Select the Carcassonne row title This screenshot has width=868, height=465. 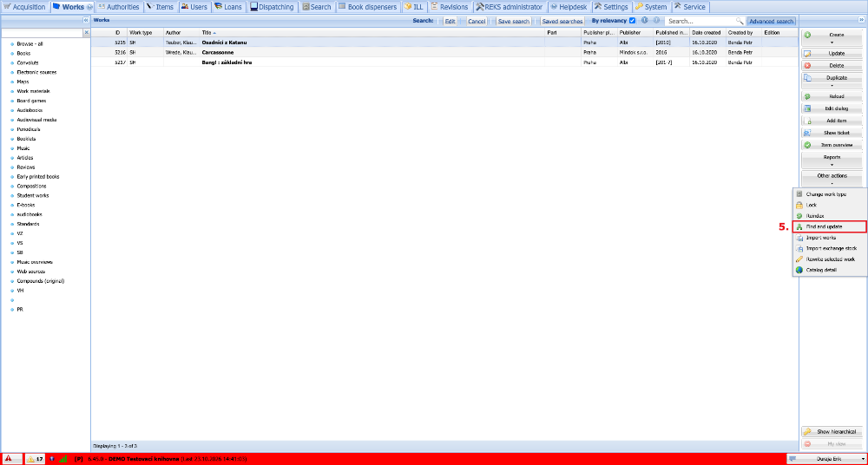tap(218, 52)
